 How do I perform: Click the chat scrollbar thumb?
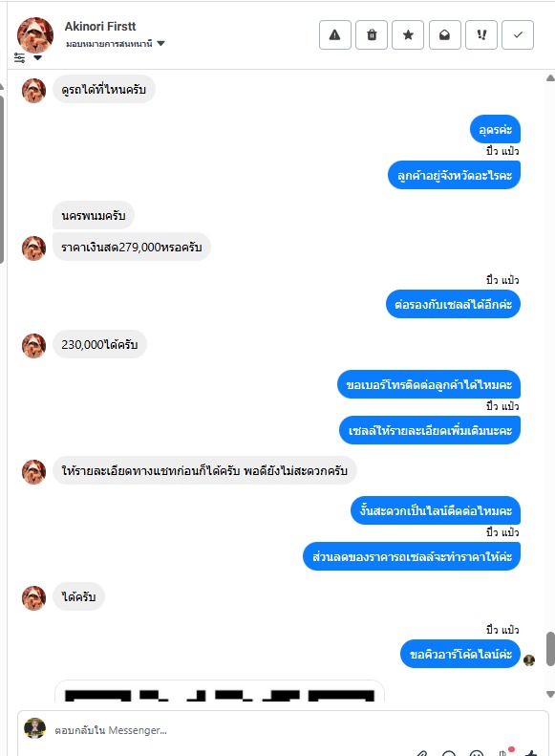[x=550, y=649]
